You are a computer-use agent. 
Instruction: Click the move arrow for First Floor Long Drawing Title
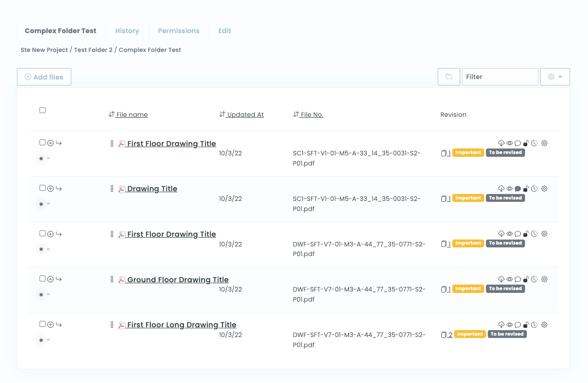pyautogui.click(x=58, y=325)
